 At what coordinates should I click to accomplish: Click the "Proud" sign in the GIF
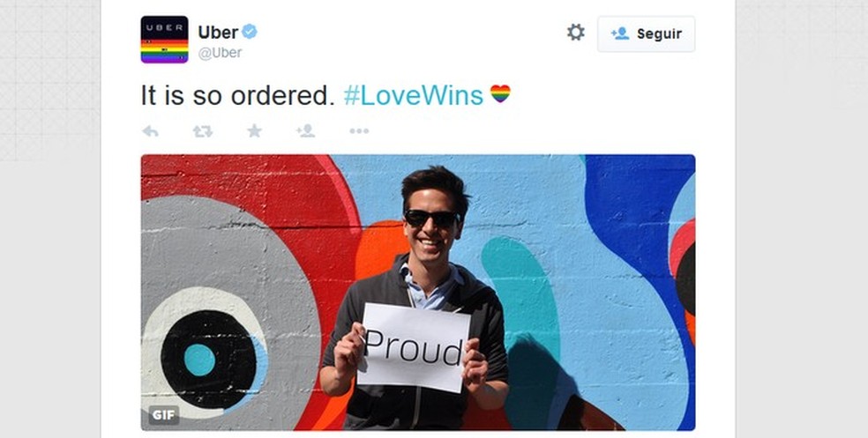coord(414,348)
